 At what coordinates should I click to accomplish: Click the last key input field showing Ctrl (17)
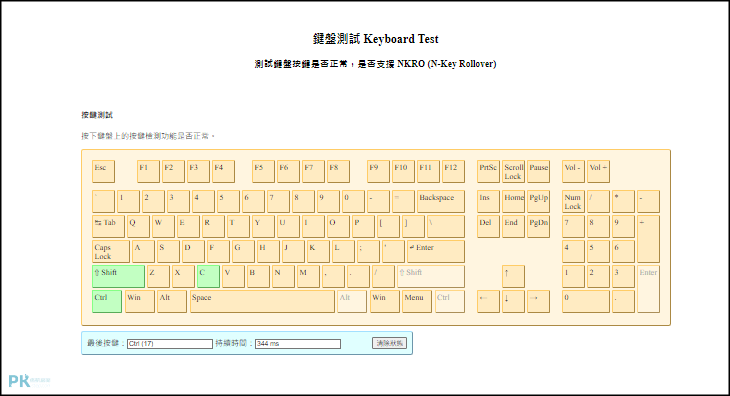pyautogui.click(x=170, y=344)
